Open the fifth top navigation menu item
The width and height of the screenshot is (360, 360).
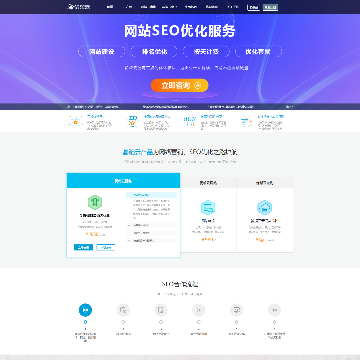click(x=190, y=7)
